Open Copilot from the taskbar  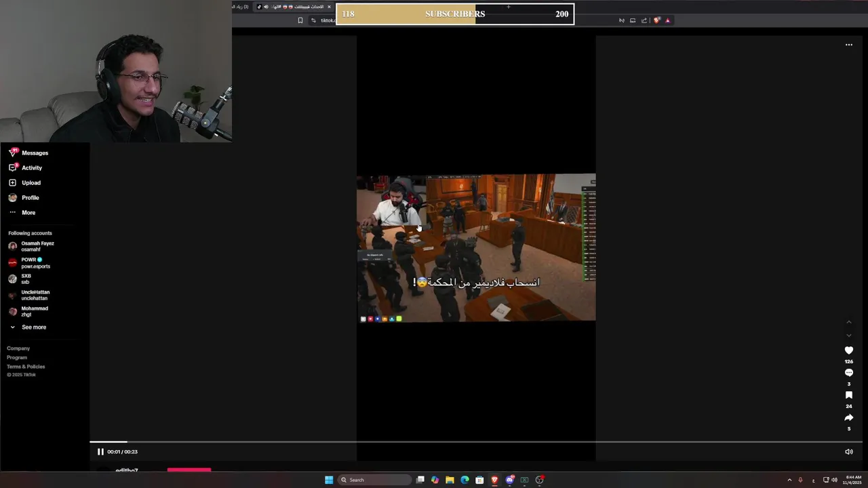point(435,480)
